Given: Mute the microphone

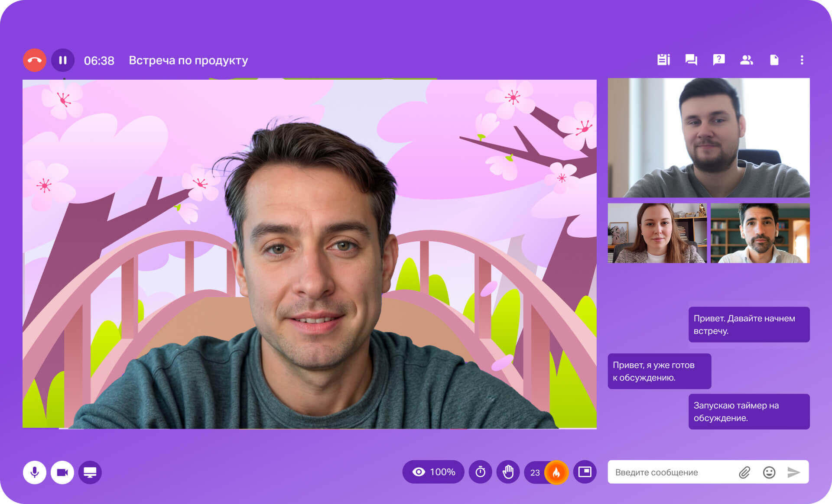Looking at the screenshot, I should tap(35, 472).
